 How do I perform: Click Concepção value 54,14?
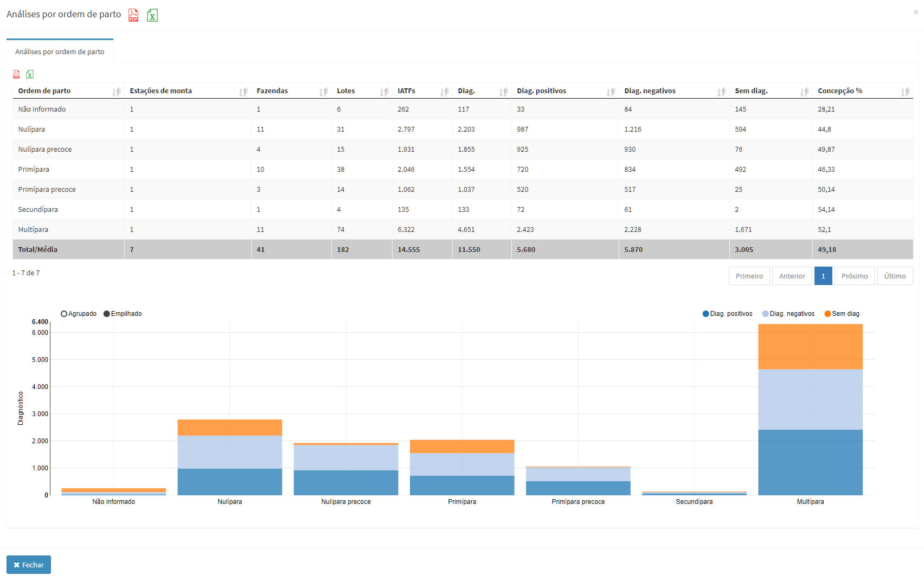point(826,209)
